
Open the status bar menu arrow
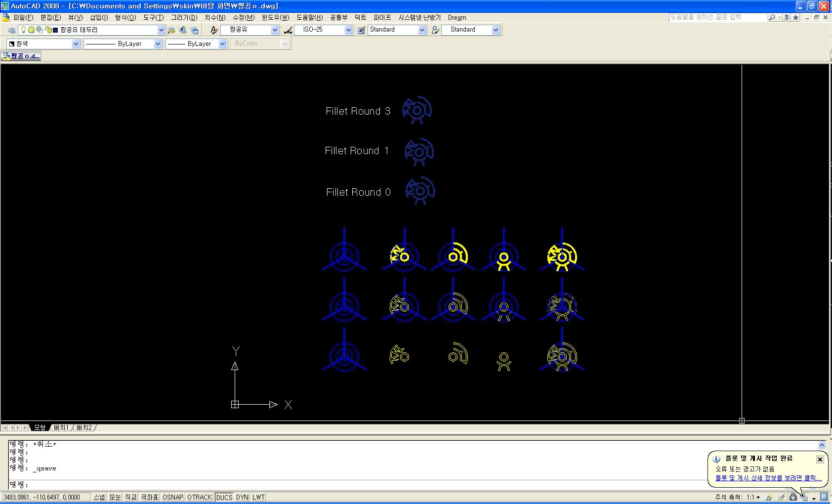pyautogui.click(x=814, y=498)
